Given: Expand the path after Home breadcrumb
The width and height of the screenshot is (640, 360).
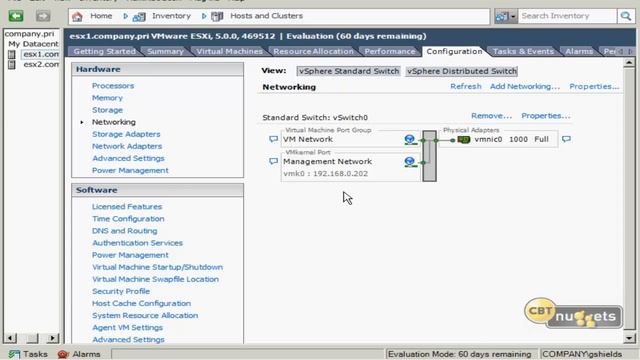Looking at the screenshot, I should point(125,16).
